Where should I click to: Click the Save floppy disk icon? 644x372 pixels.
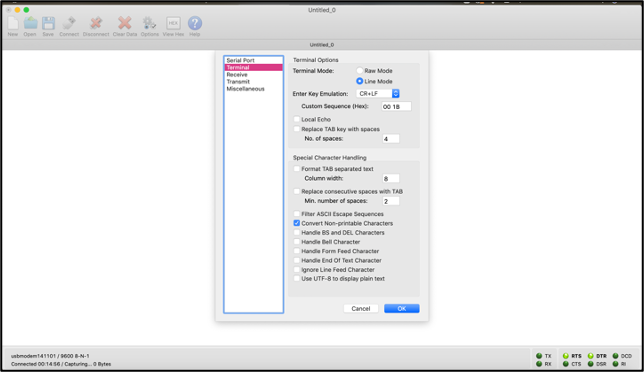click(48, 23)
